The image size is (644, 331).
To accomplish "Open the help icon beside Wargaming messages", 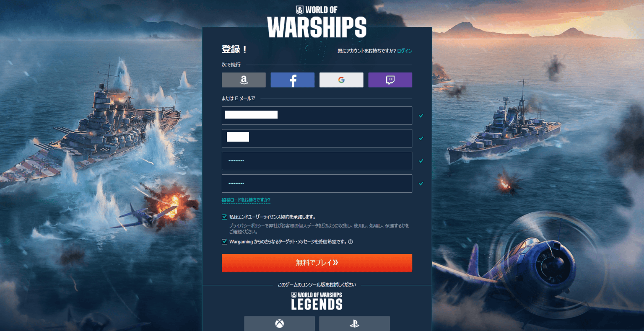I will click(351, 242).
